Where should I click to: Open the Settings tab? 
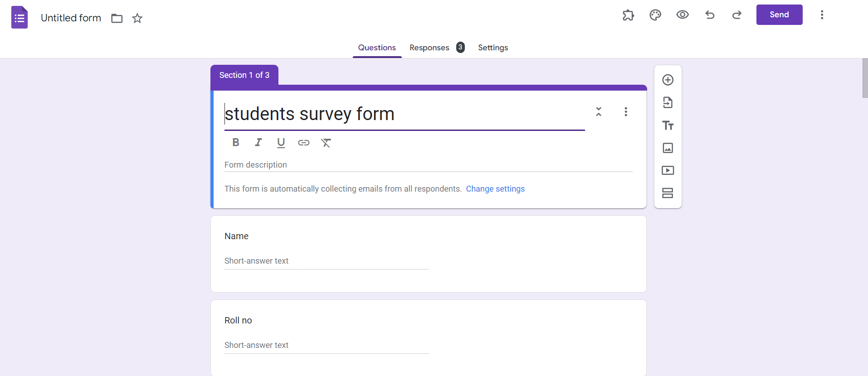[x=493, y=48]
